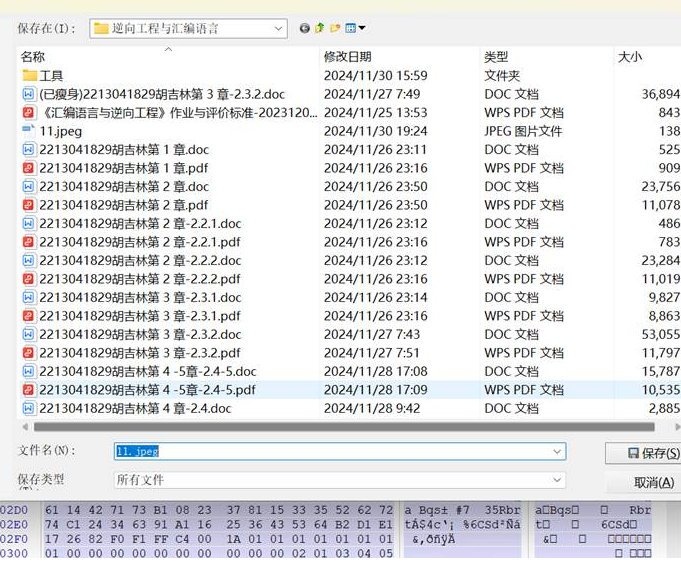This screenshot has height=563, width=681.
Task: Click ASCII text 'a Bqs± #7 35Rbr' in hex editor
Action: [x=463, y=510]
